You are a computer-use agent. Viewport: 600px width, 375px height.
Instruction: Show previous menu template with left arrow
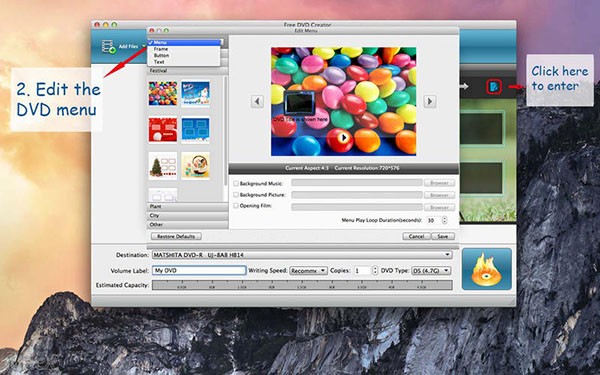257,101
